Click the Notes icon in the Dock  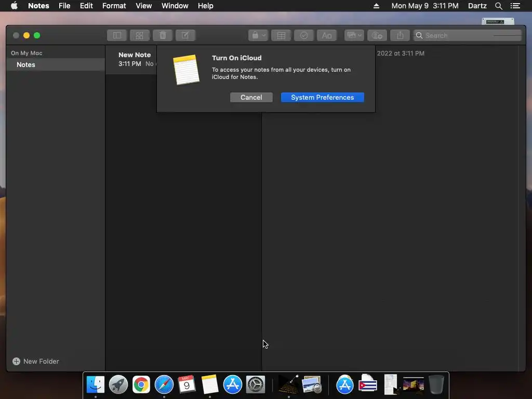pyautogui.click(x=210, y=384)
